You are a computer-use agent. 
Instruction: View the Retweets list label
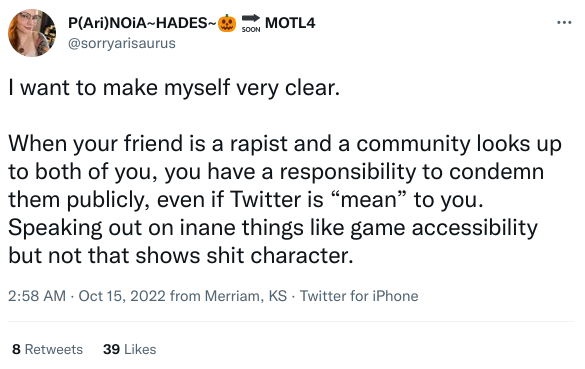tap(54, 349)
